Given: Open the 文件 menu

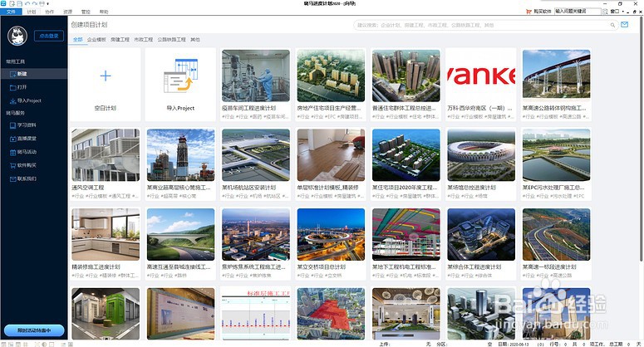Looking at the screenshot, I should click(x=11, y=12).
